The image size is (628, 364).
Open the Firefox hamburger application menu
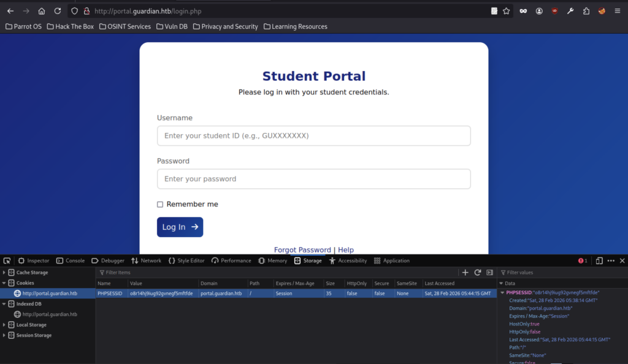[x=618, y=11]
